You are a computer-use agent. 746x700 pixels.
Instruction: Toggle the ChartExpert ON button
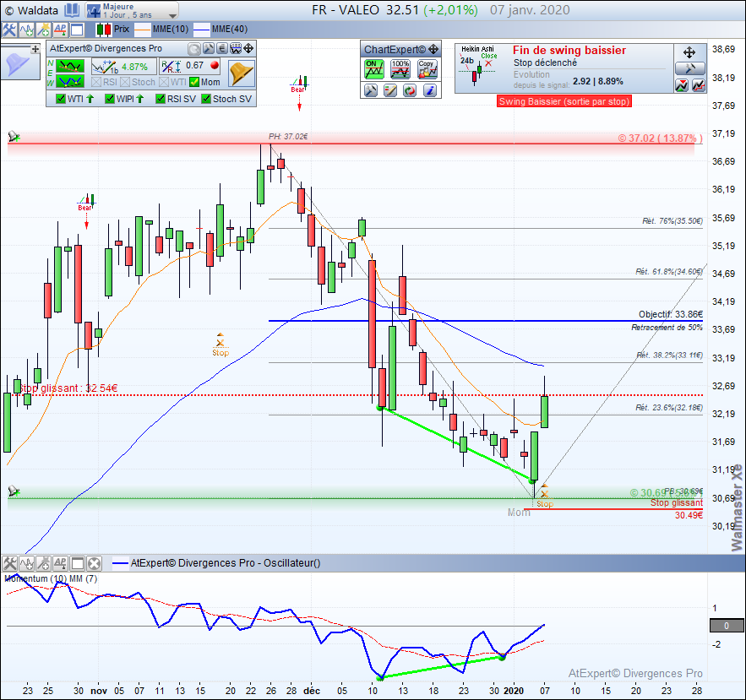point(374,69)
